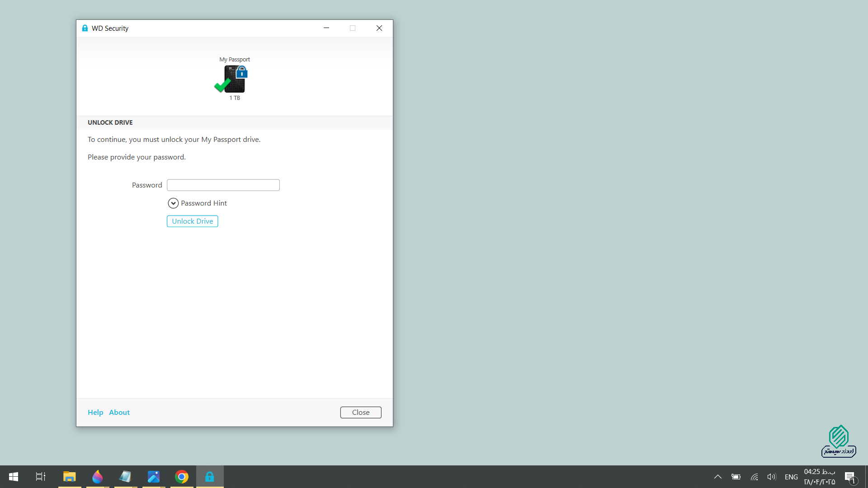Open the notification action center
This screenshot has height=488, width=868.
(850, 477)
